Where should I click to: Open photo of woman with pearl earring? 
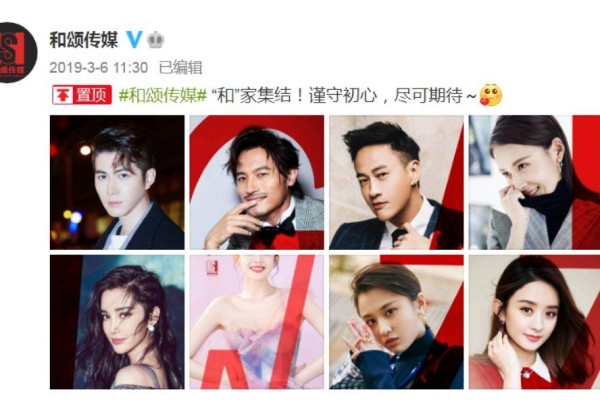click(117, 322)
